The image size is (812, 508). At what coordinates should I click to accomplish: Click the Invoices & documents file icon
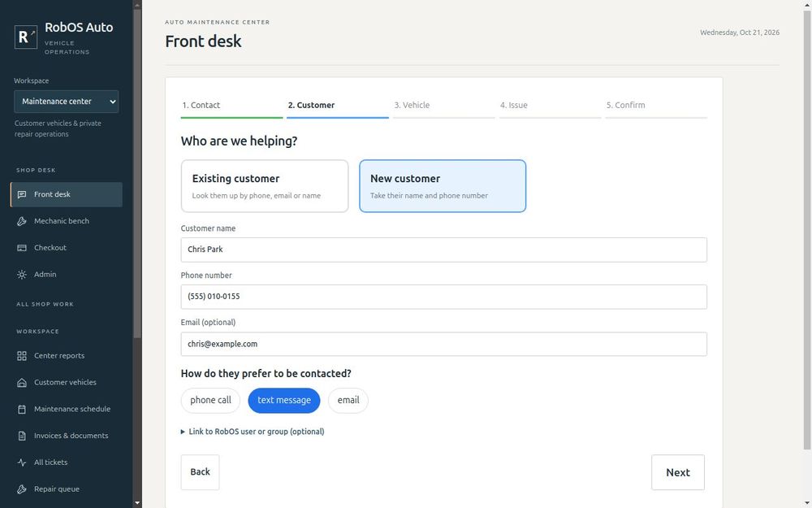(22, 436)
